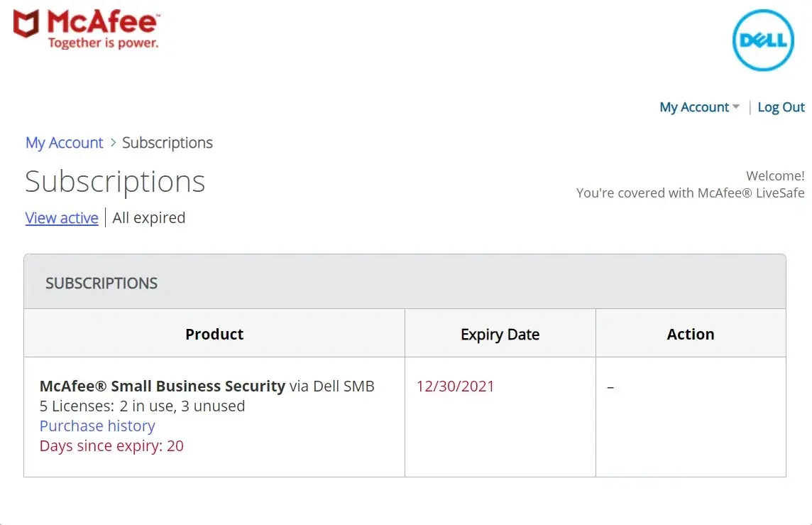Go to My Account breadcrumb link
This screenshot has width=812, height=525.
tap(64, 143)
